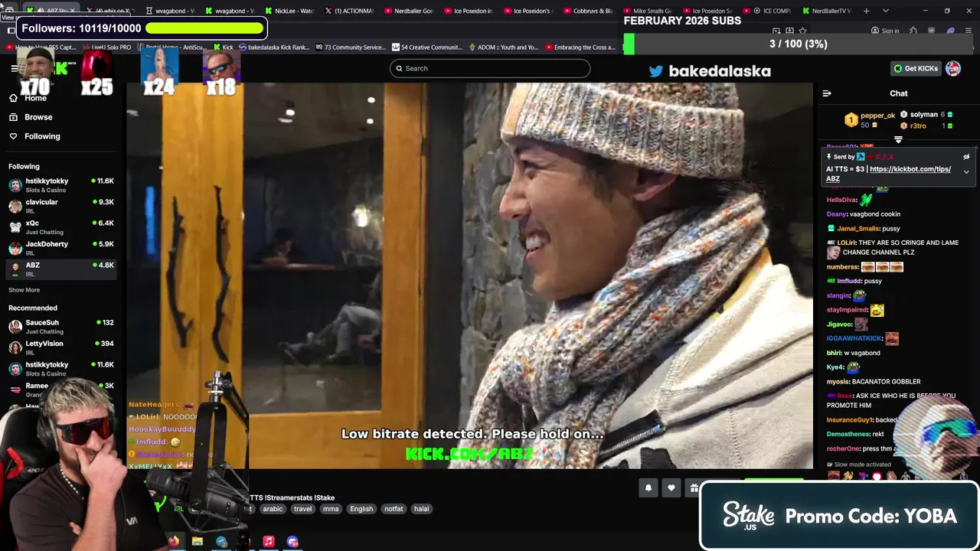Click username myosis in chat
Image resolution: width=980 pixels, height=551 pixels.
coord(838,382)
